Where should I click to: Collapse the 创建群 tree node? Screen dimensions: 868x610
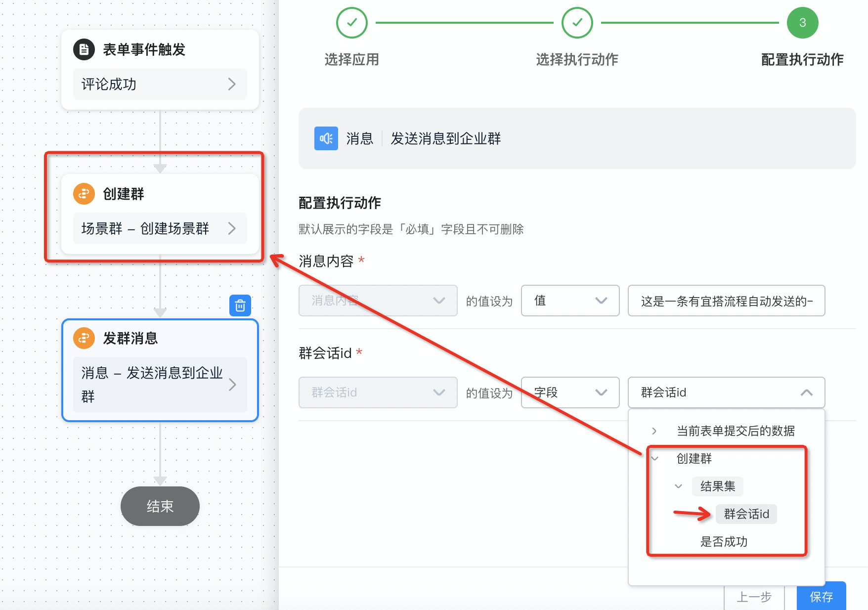pos(654,459)
